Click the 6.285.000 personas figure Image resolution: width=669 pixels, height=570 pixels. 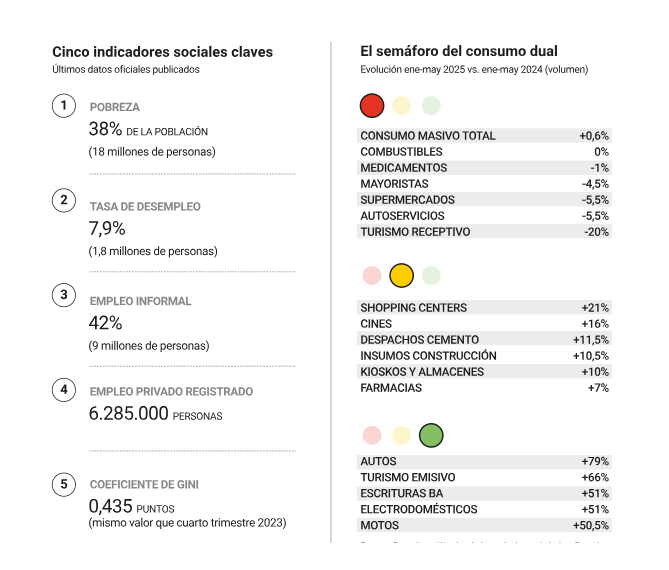coord(129,413)
